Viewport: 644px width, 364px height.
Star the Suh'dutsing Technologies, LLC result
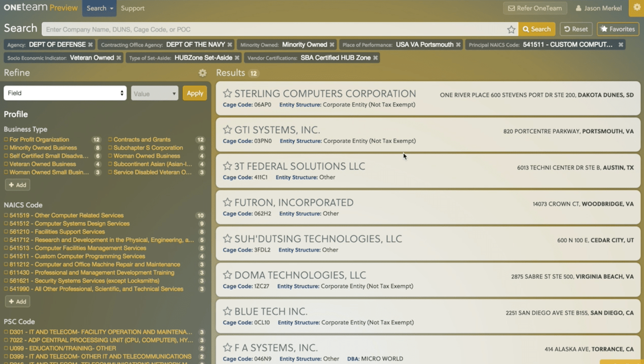227,239
